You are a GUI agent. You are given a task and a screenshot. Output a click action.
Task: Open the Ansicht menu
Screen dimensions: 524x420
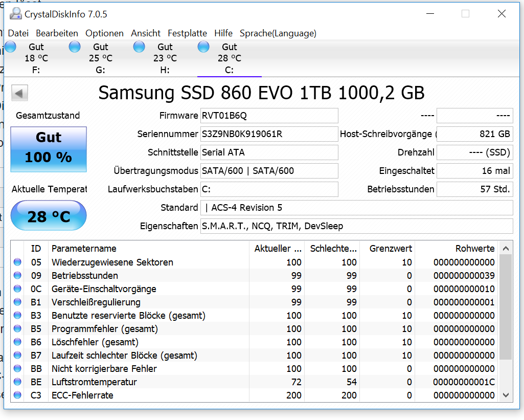tap(146, 33)
